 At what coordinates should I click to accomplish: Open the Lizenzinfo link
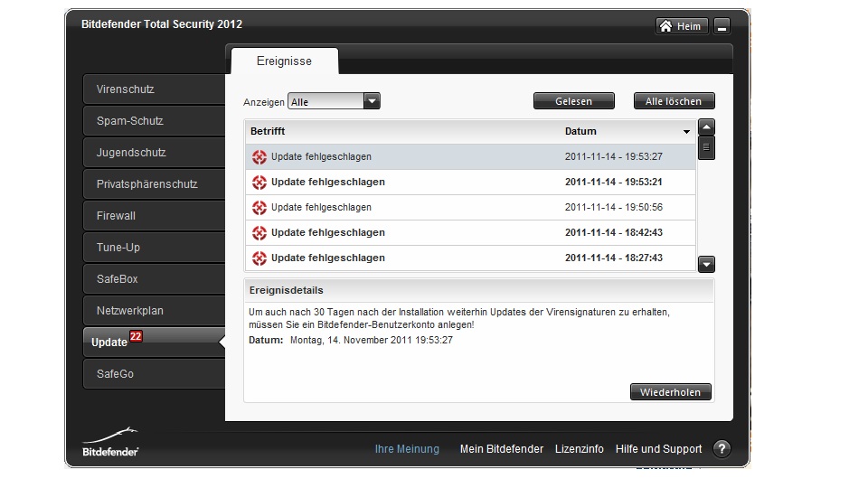click(x=579, y=449)
